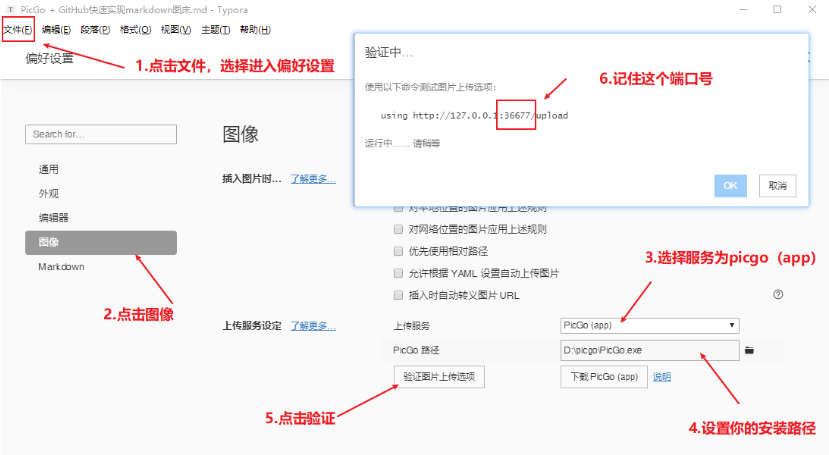Image resolution: width=829 pixels, height=455 pixels.
Task: Click the 上传服务 label
Action: click(x=411, y=326)
